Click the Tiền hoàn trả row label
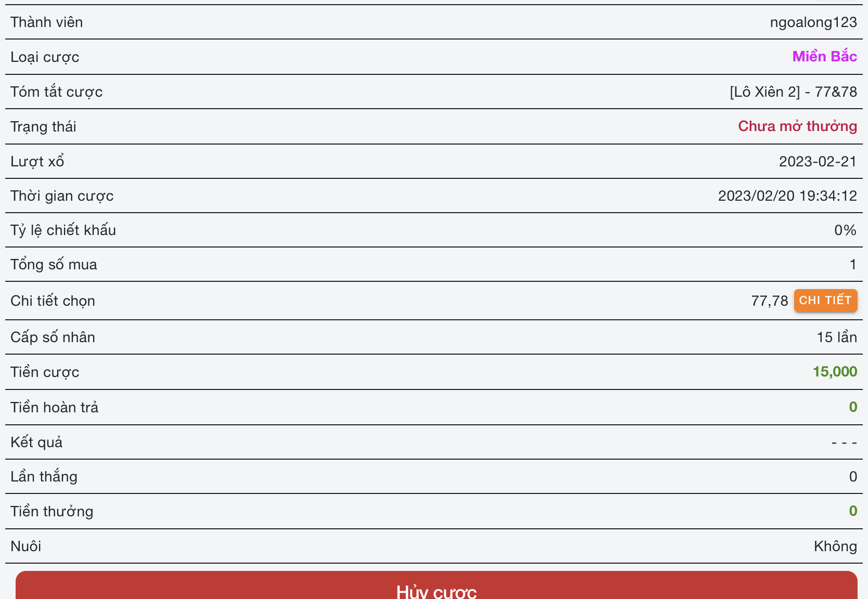This screenshot has height=599, width=868. 55,407
